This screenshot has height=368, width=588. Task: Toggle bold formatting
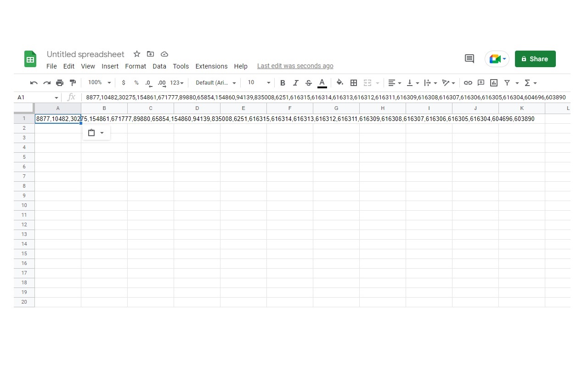[x=283, y=83]
